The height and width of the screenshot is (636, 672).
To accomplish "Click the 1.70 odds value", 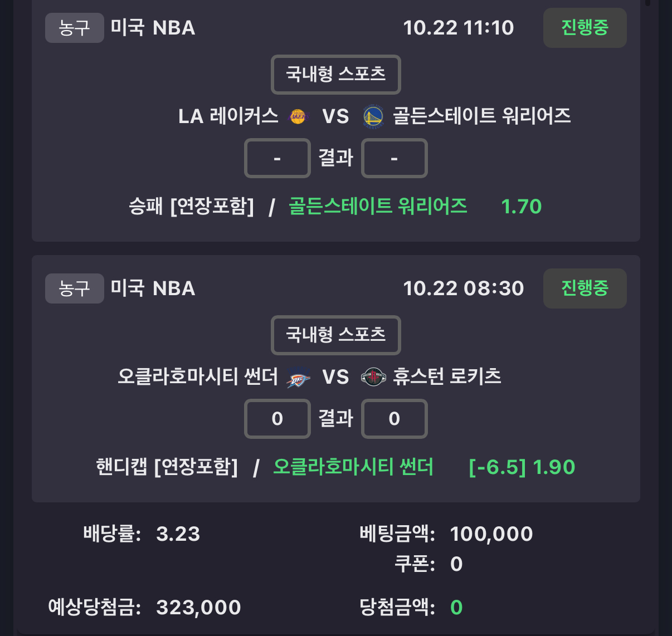I will [521, 207].
